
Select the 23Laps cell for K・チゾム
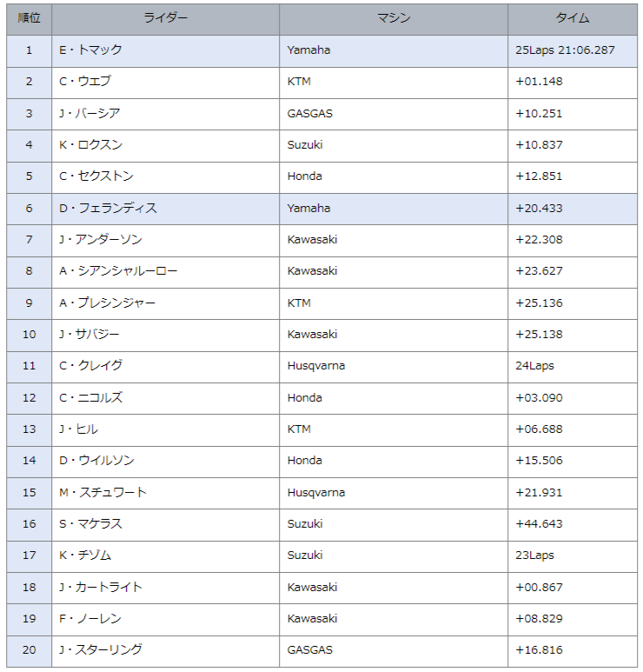click(x=534, y=556)
